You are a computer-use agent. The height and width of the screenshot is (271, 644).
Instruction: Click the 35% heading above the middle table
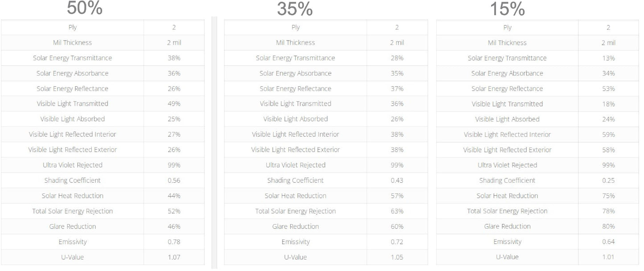pos(295,9)
